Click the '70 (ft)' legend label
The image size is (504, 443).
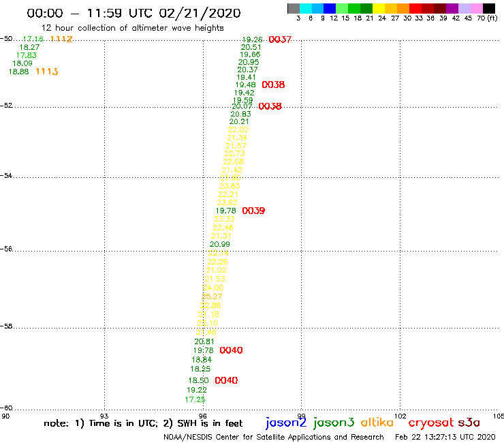pyautogui.click(x=487, y=18)
